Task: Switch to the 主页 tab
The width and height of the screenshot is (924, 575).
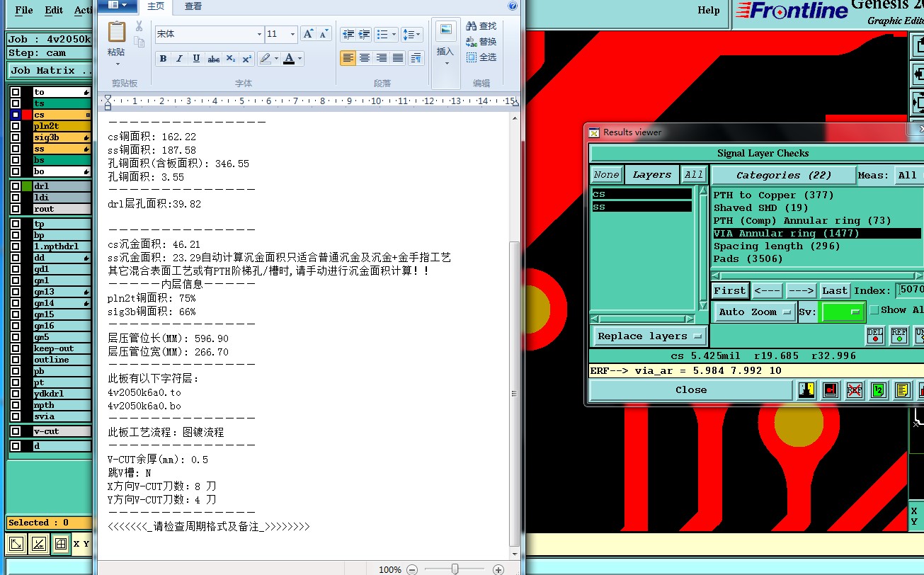Action: 156,6
